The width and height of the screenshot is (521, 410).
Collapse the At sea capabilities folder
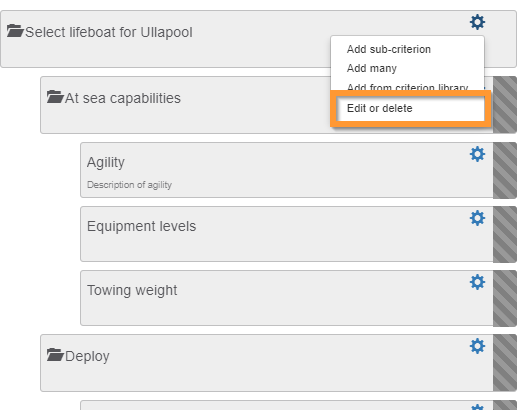click(x=55, y=97)
